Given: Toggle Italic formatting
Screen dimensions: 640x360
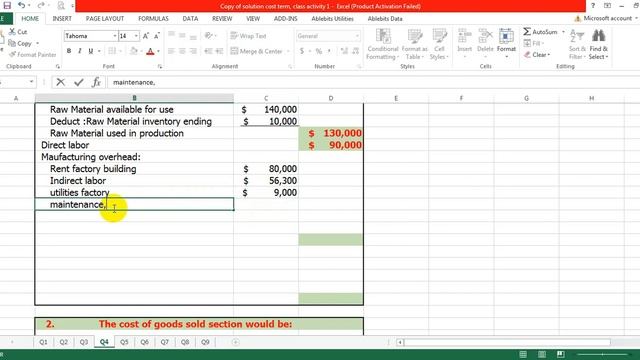Looking at the screenshot, I should click(80, 51).
